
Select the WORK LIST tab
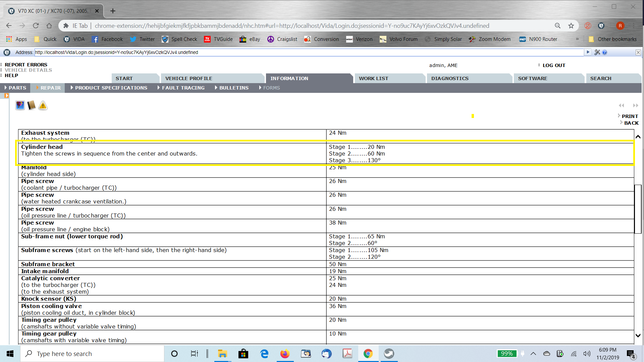coord(373,78)
